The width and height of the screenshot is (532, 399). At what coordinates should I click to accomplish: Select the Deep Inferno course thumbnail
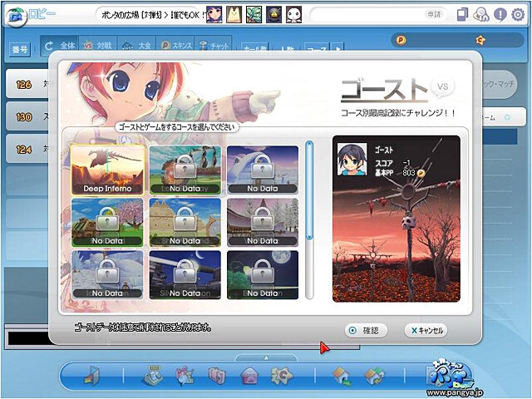point(107,170)
